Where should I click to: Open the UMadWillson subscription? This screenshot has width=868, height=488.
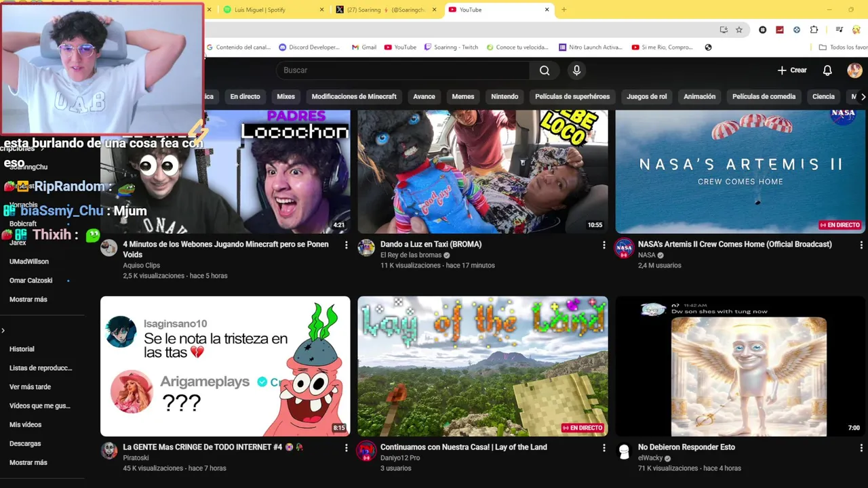click(29, 262)
